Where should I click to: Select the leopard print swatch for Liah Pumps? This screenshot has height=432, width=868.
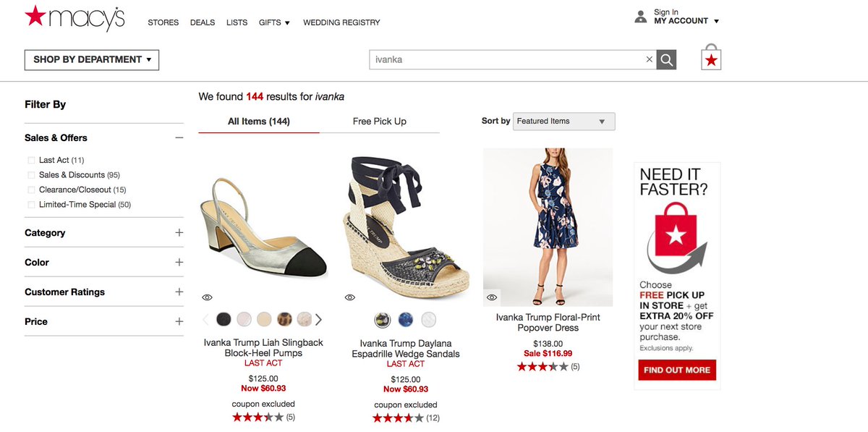tap(284, 319)
